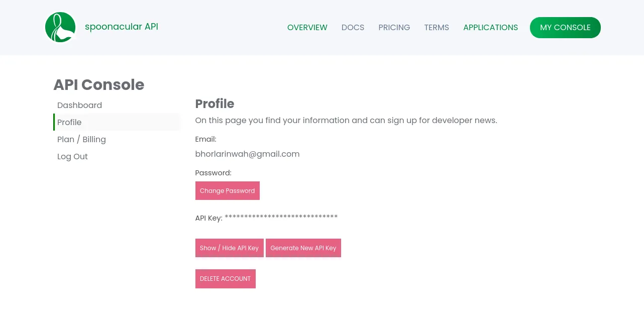
Task: Navigate to APPLICATIONS
Action: 490,28
